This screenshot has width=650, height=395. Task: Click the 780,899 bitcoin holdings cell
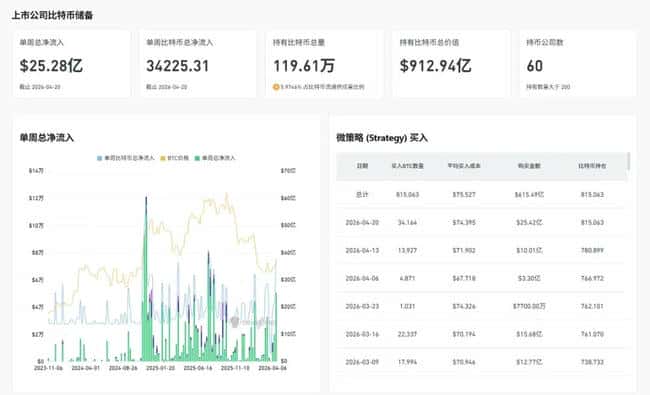click(x=592, y=250)
